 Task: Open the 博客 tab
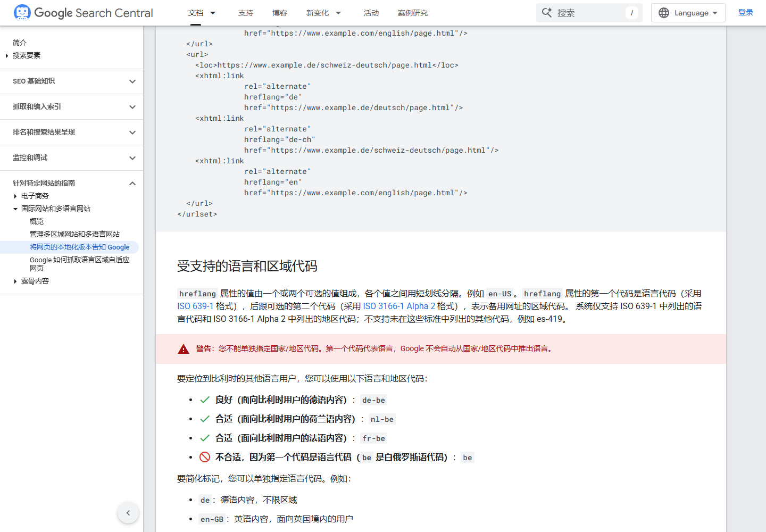click(x=280, y=13)
